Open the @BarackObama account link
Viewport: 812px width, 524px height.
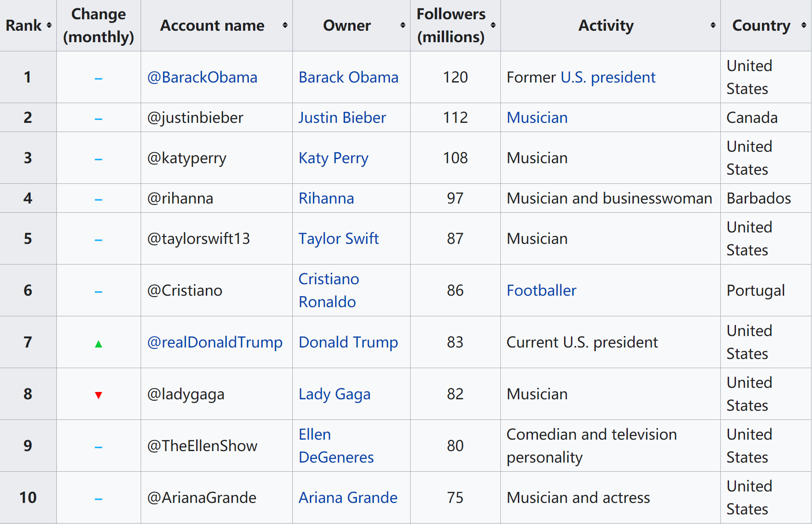click(202, 77)
